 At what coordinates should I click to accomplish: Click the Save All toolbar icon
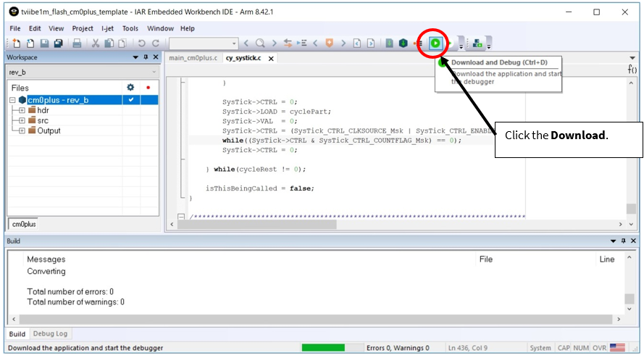59,43
